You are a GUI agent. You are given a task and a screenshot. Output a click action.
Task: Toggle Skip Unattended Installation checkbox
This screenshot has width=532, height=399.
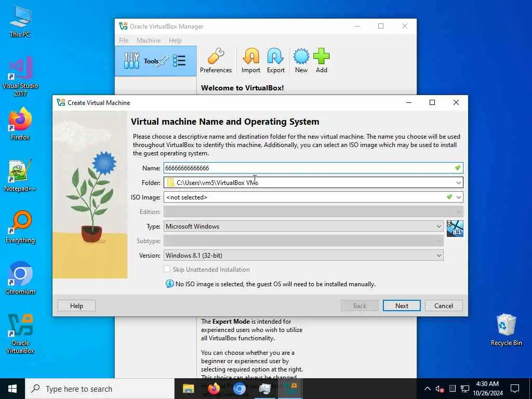(x=167, y=269)
